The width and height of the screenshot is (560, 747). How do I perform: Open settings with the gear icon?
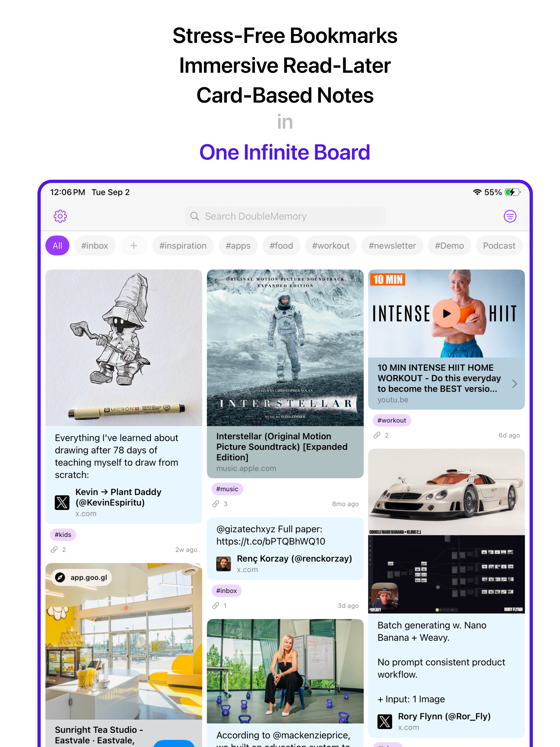pos(60,216)
